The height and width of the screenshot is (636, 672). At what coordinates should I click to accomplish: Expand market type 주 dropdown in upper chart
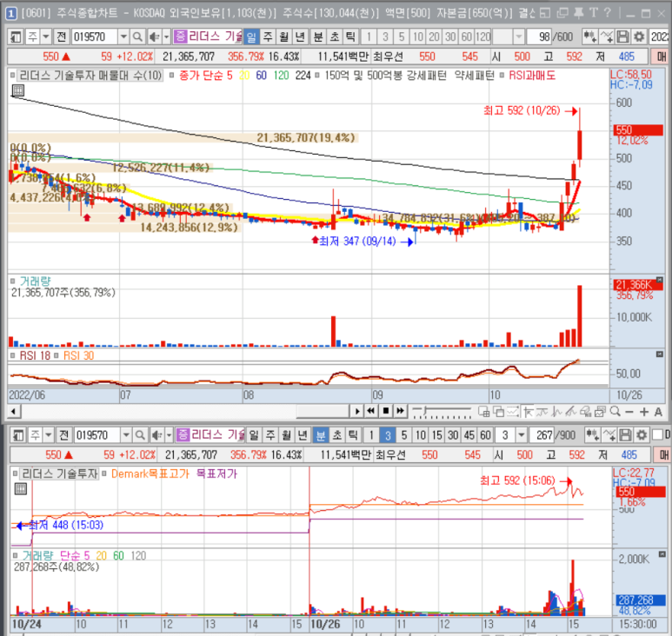click(46, 36)
